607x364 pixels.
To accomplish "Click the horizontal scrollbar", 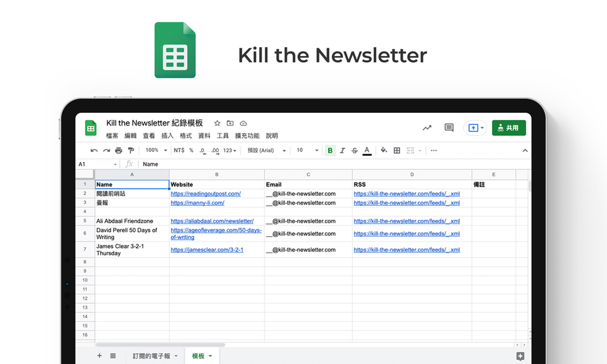I will click(x=160, y=345).
